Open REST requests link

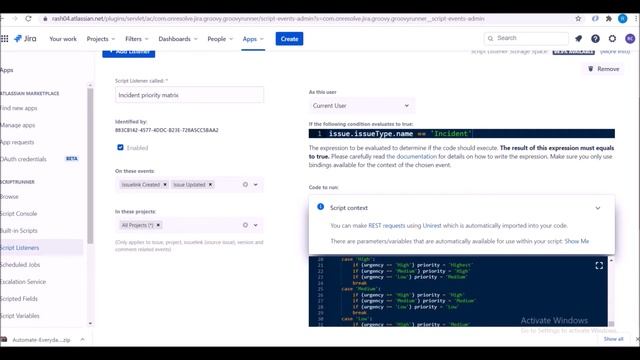[387, 225]
